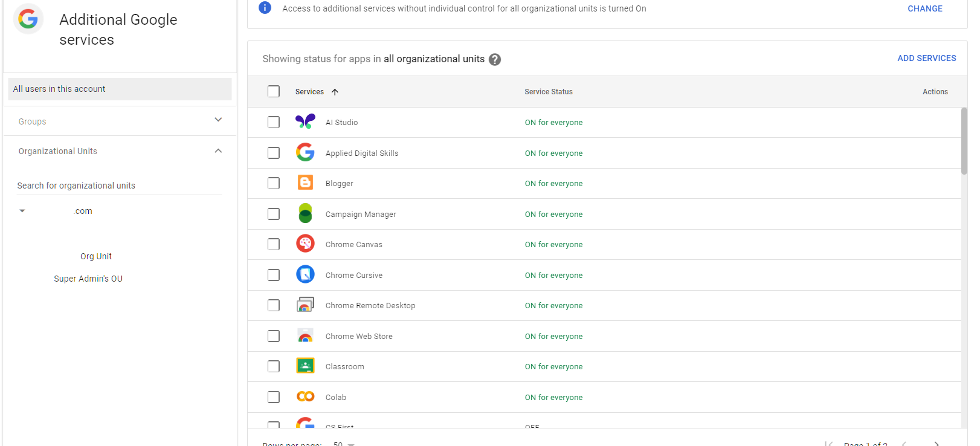Open the Classroom service name
The height and width of the screenshot is (446, 980).
point(344,366)
